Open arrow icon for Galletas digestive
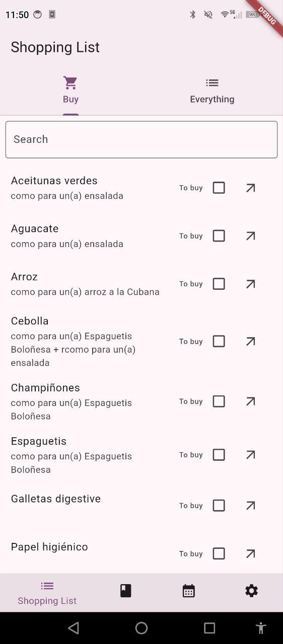 [x=250, y=506]
